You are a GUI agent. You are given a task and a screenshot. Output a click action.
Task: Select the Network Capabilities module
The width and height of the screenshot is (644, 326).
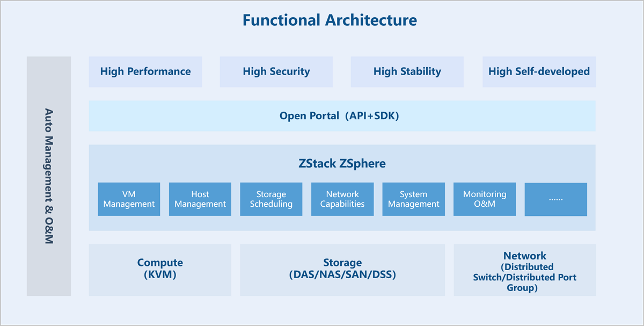(x=342, y=199)
